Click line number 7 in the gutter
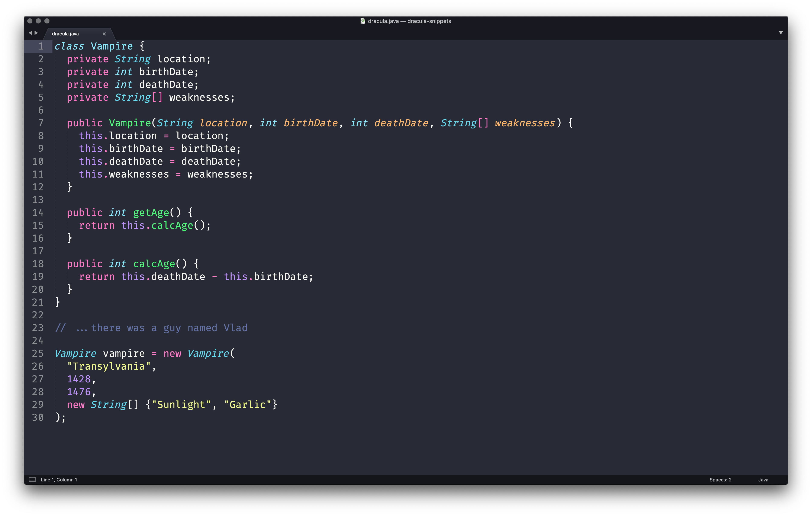The width and height of the screenshot is (812, 516). (41, 123)
